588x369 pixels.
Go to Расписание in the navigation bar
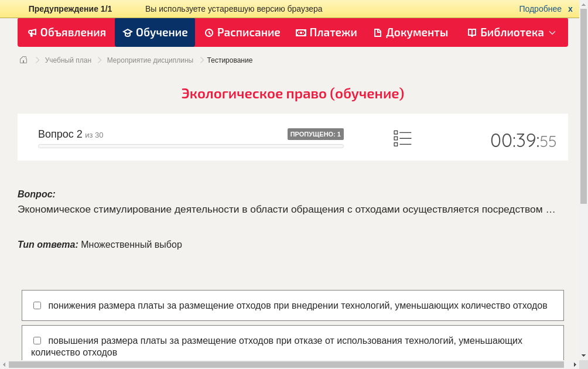[242, 33]
